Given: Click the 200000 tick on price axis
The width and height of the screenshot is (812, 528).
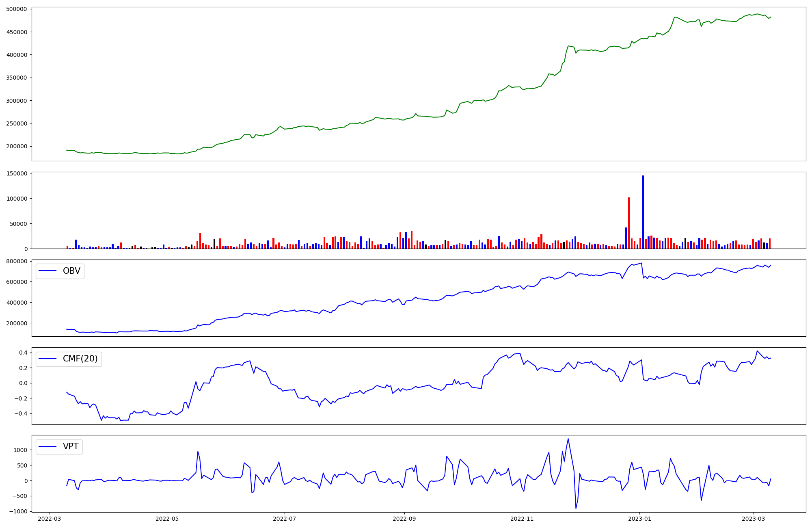Looking at the screenshot, I should coord(16,146).
